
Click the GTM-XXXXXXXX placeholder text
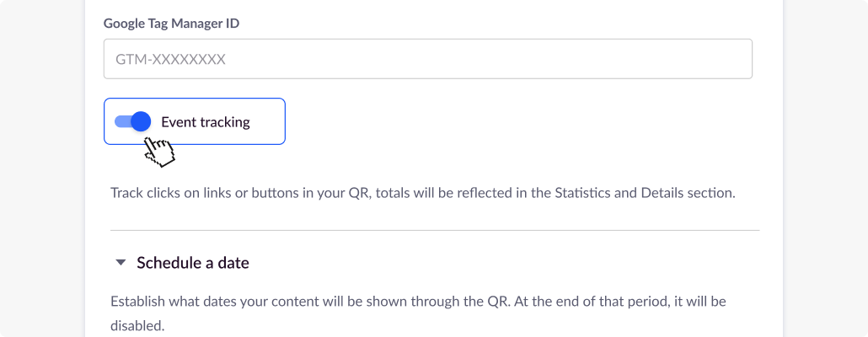coord(165,60)
